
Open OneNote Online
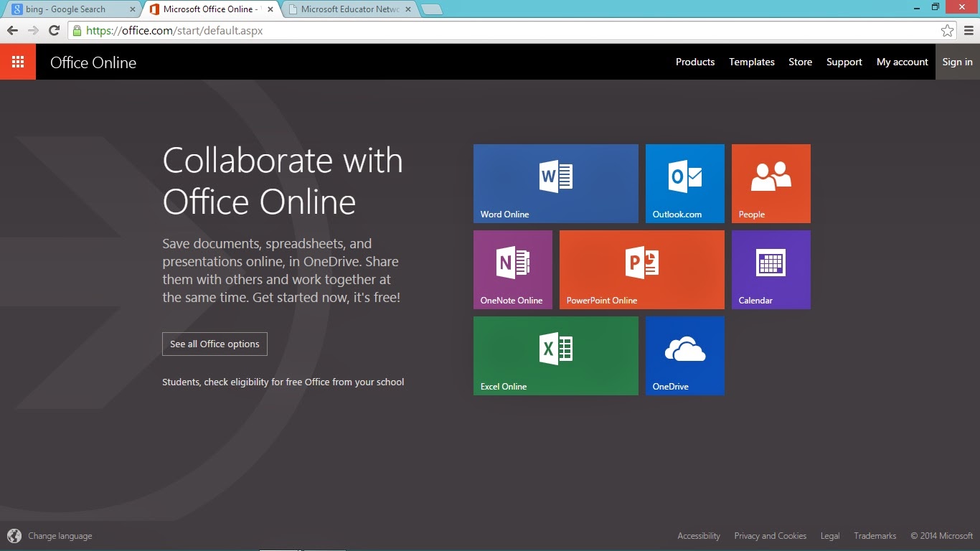click(512, 269)
